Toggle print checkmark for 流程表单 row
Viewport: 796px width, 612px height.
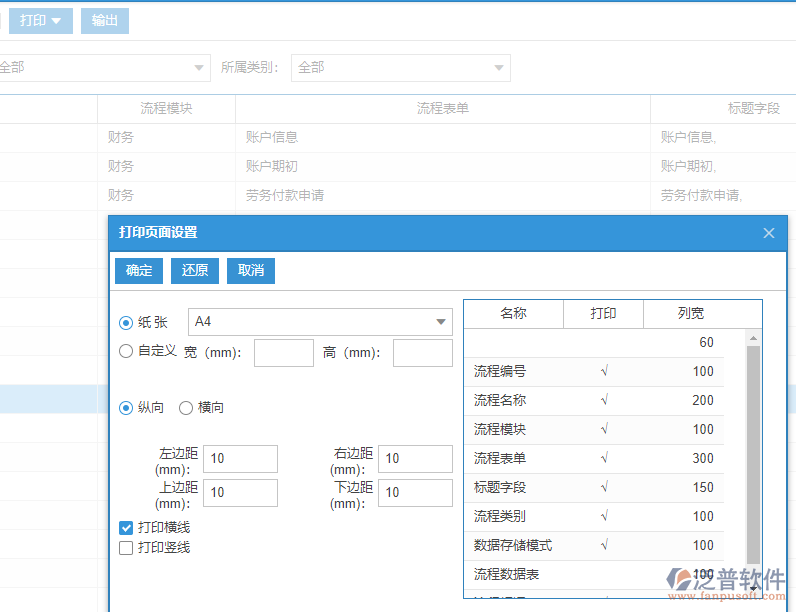(x=603, y=459)
